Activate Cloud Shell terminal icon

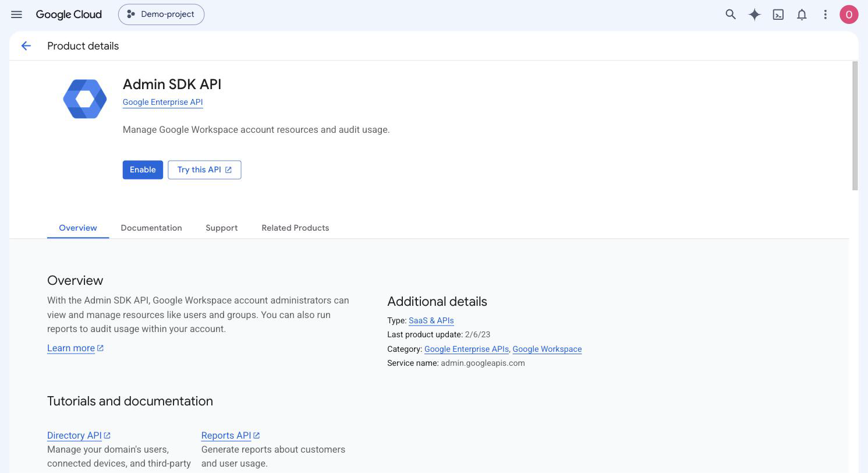[778, 15]
